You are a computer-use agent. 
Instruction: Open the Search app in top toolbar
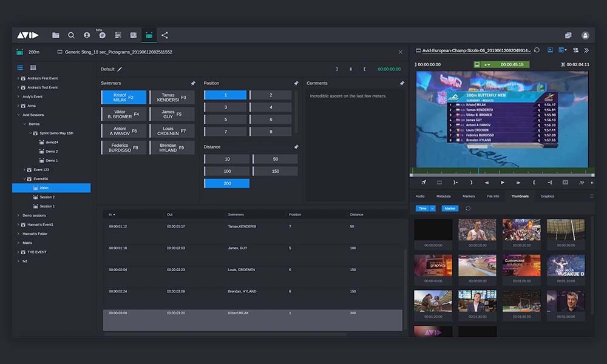[71, 35]
